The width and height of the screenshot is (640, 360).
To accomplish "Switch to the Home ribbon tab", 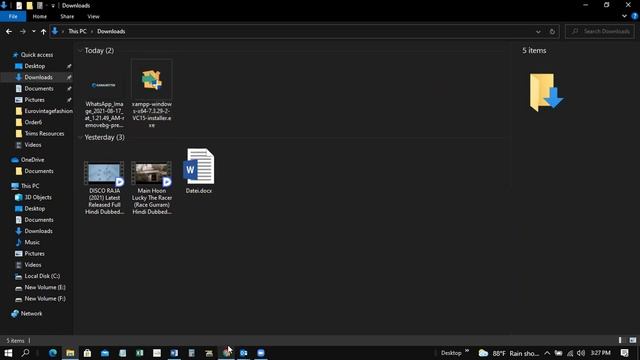I will pos(40,16).
